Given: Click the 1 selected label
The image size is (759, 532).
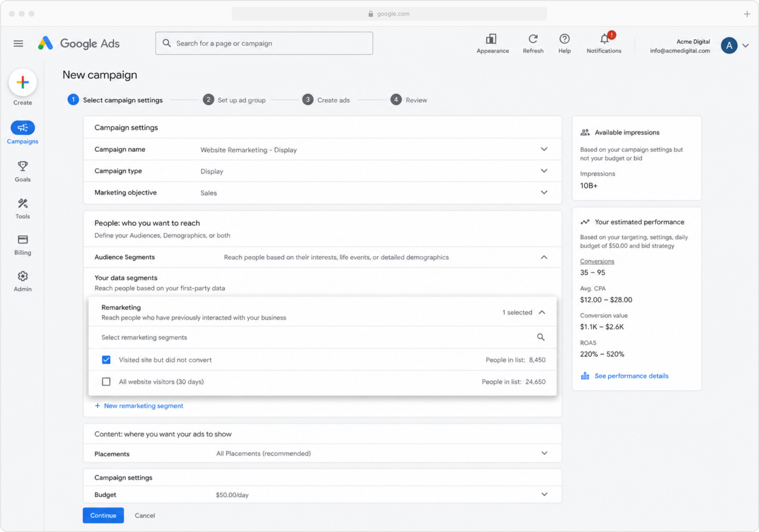Looking at the screenshot, I should 517,312.
